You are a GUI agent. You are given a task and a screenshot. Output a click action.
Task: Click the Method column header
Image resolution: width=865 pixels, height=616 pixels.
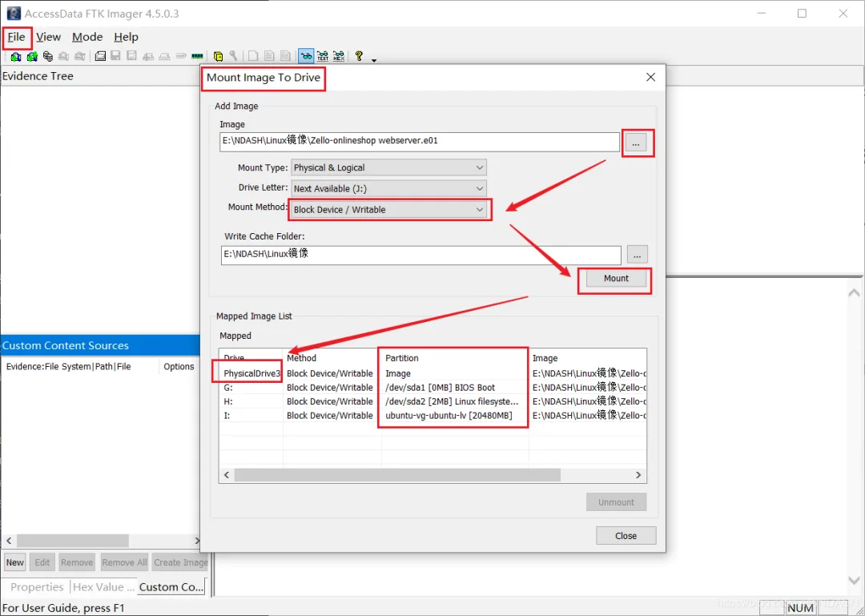click(x=332, y=358)
